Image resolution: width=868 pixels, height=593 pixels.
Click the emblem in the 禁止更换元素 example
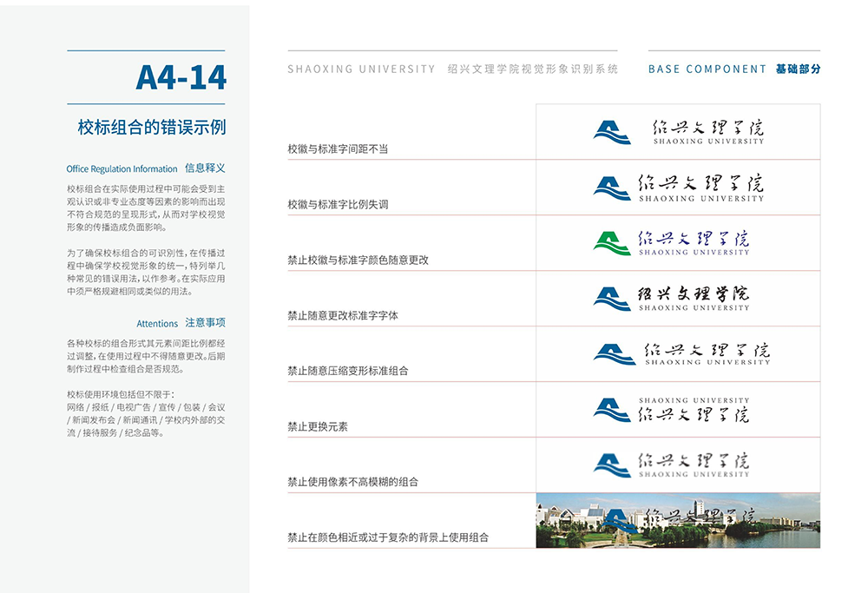point(612,410)
